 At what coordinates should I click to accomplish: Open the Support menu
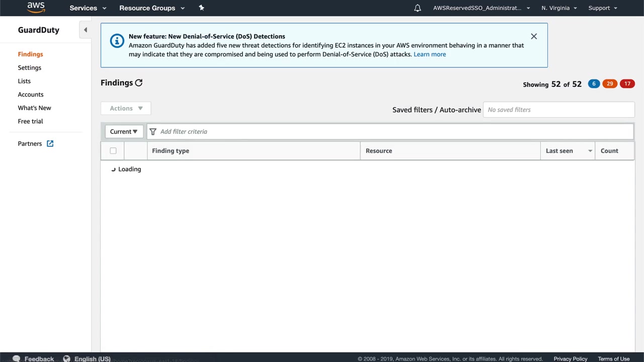point(603,8)
